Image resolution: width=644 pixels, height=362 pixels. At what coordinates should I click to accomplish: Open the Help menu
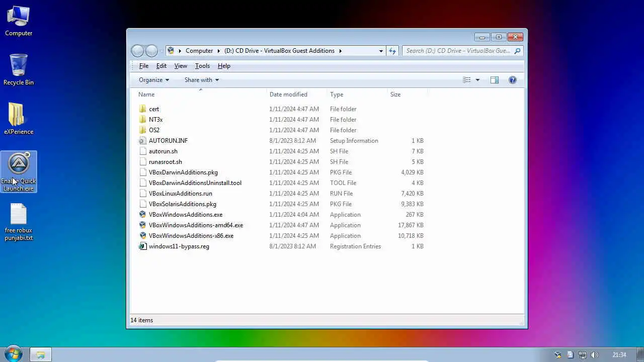click(x=224, y=66)
